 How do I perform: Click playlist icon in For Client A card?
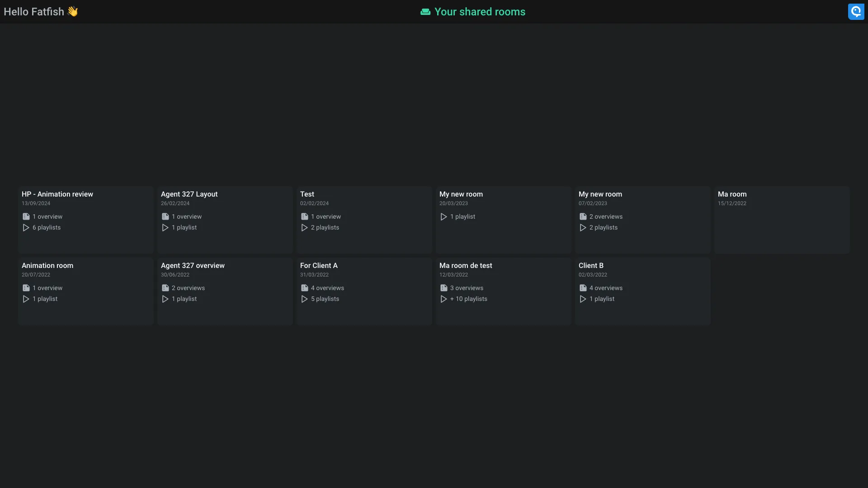[304, 299]
